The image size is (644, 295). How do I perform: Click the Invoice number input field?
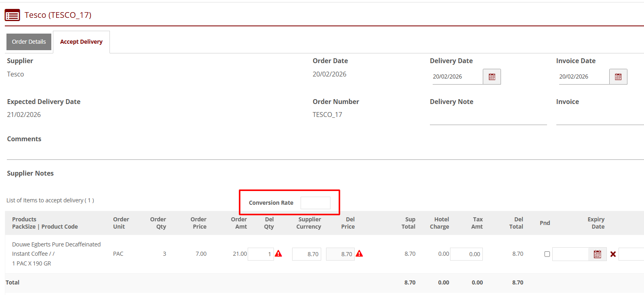point(600,118)
